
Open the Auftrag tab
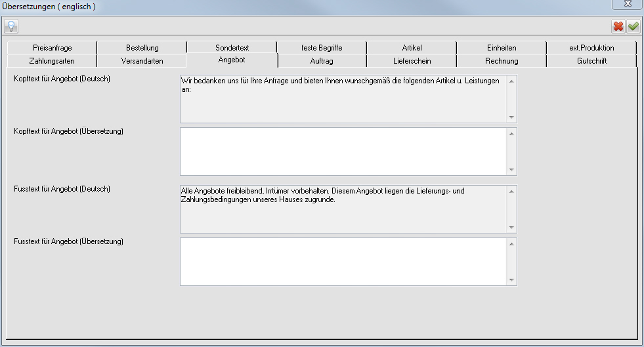tap(322, 61)
